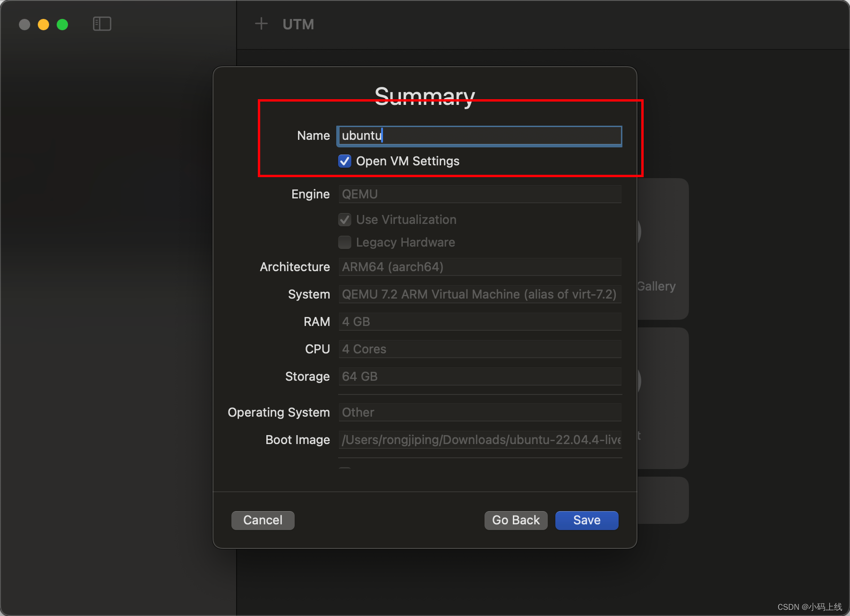This screenshot has height=616, width=850.
Task: Click the Operating System field showing Other
Action: click(x=480, y=412)
